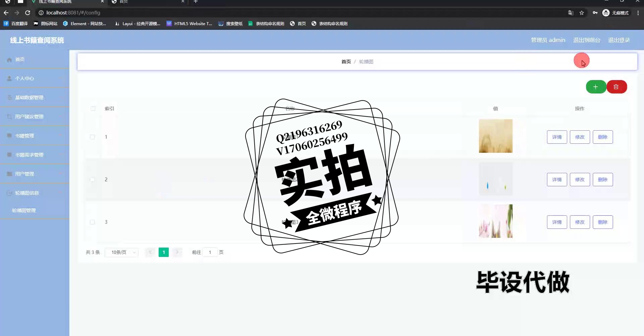Image resolution: width=644 pixels, height=336 pixels.
Task: Click the site info icon before localhost
Action: pos(41,13)
